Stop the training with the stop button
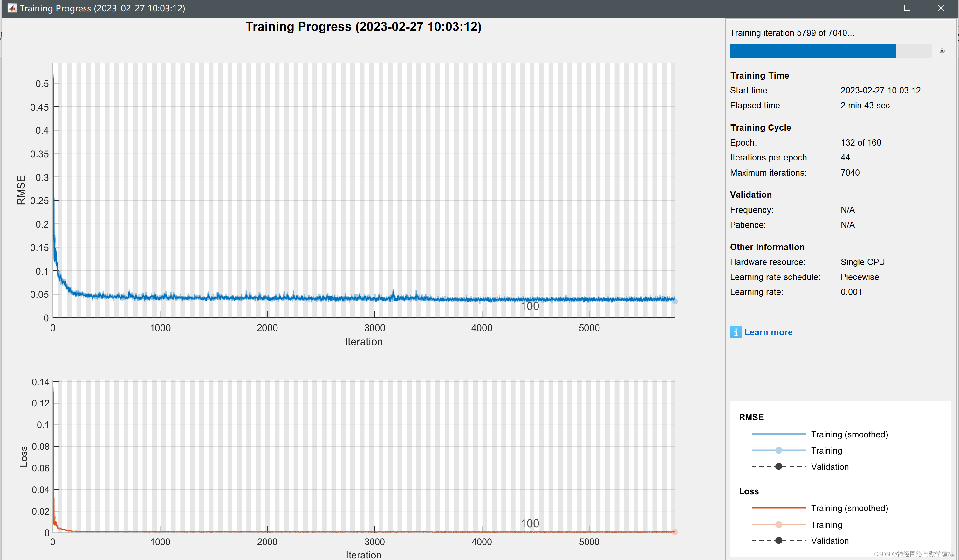Screen dimensions: 959x560 pos(942,51)
